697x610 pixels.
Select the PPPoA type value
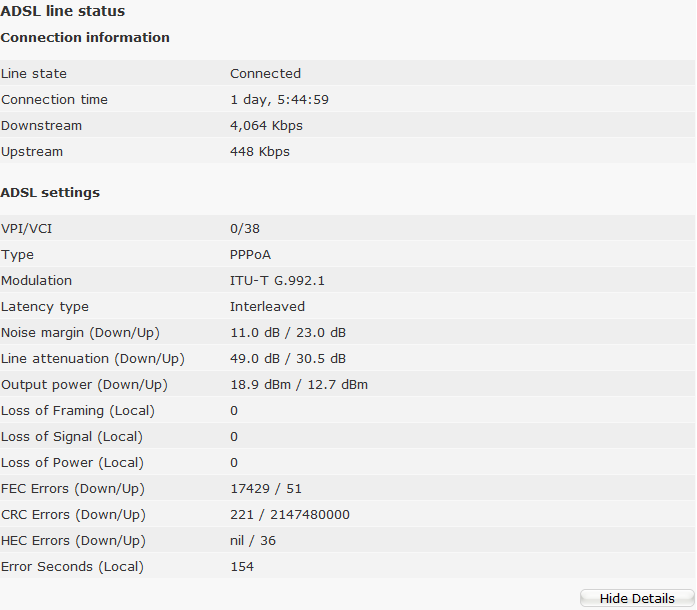click(x=250, y=254)
